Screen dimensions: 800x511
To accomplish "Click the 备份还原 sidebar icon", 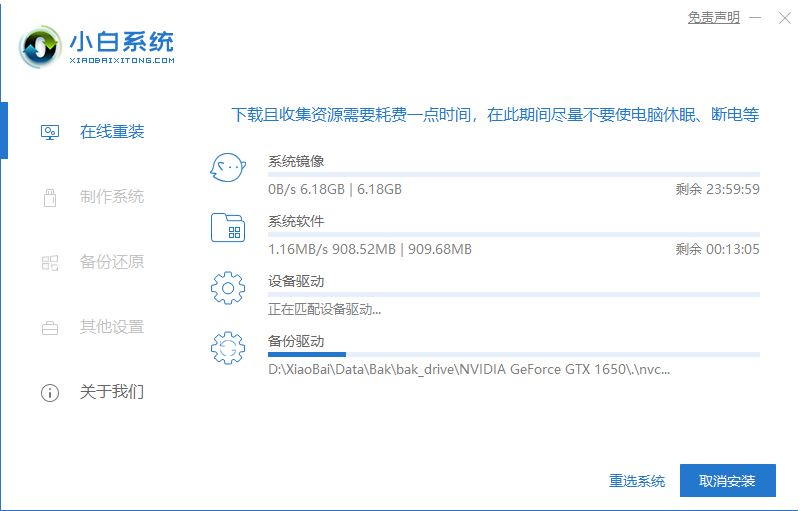I will pyautogui.click(x=49, y=262).
